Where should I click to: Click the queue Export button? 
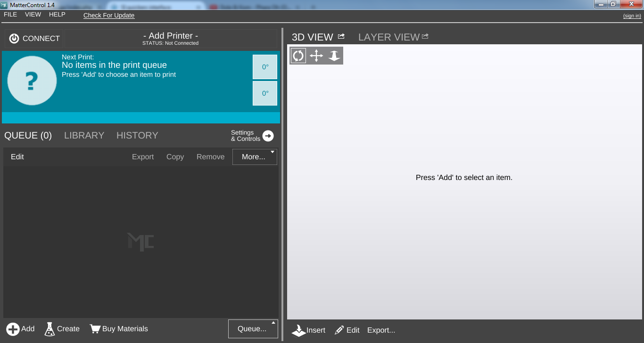coord(143,157)
